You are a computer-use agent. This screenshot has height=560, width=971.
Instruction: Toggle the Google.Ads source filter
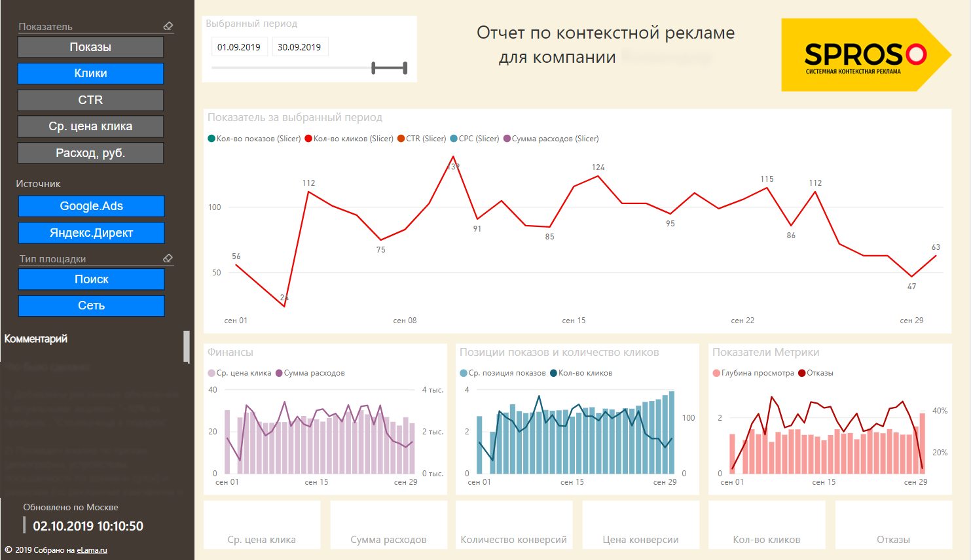tap(91, 206)
